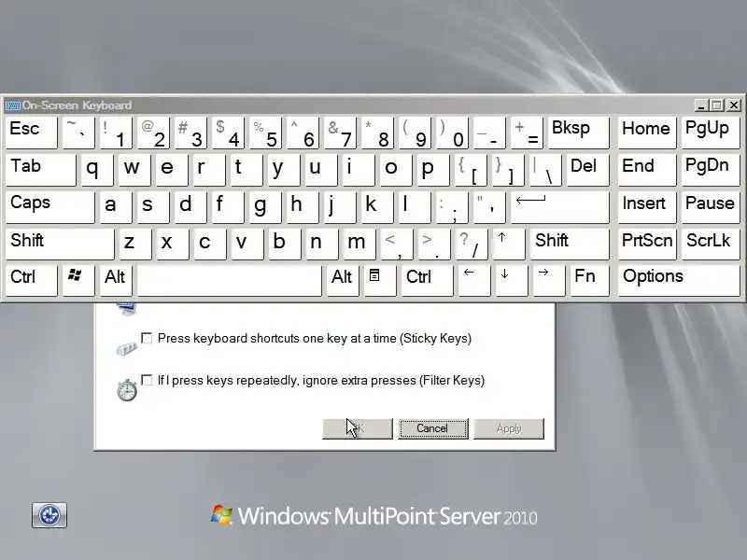This screenshot has width=747, height=560.
Task: Click the letter b key
Action: tap(285, 245)
